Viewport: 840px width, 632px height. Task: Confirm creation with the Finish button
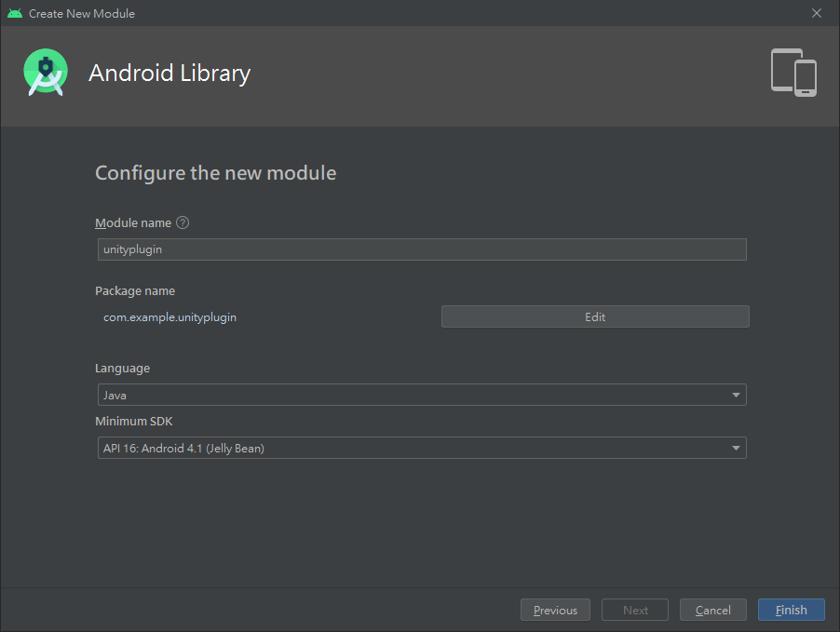pos(792,610)
